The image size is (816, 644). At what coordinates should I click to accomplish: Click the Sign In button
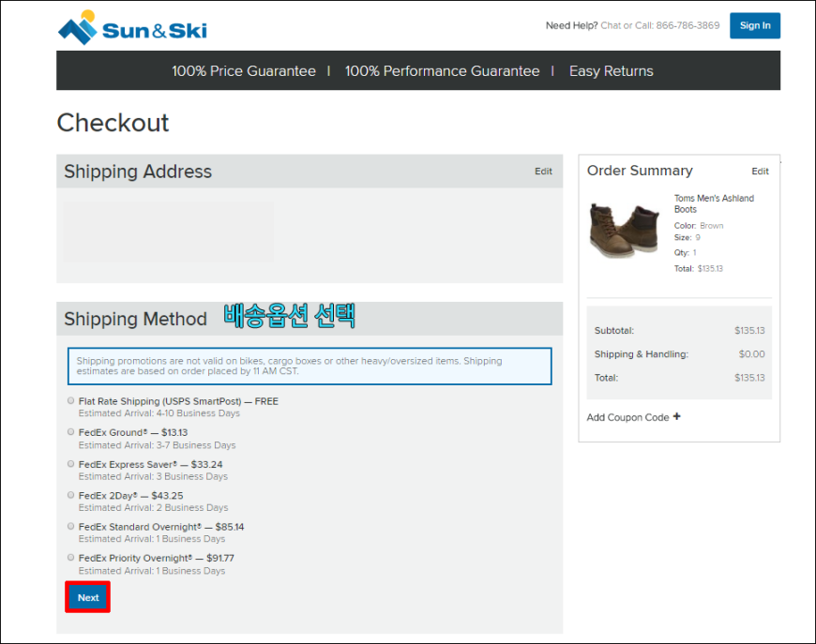pyautogui.click(x=755, y=25)
